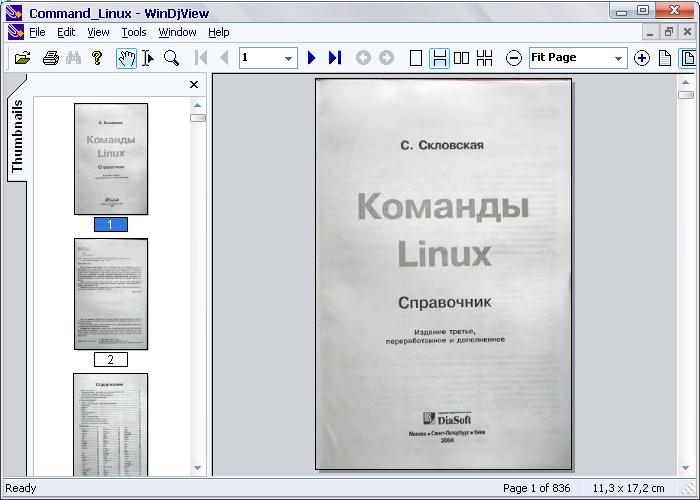
Task: Go to the previous page arrow
Action: 225,58
